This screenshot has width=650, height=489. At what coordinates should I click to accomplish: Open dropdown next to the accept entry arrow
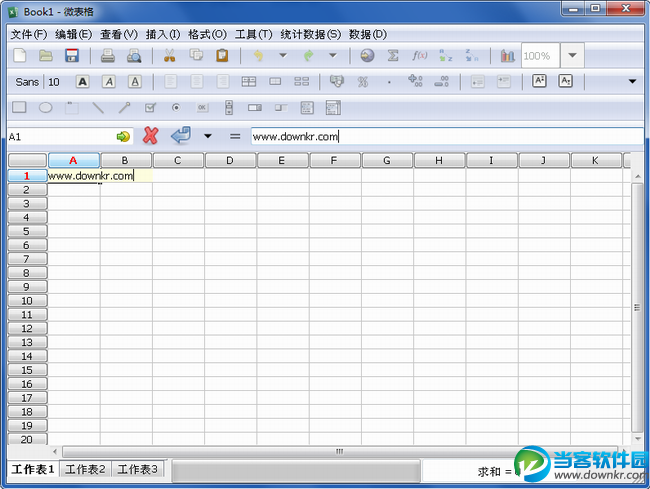(208, 136)
